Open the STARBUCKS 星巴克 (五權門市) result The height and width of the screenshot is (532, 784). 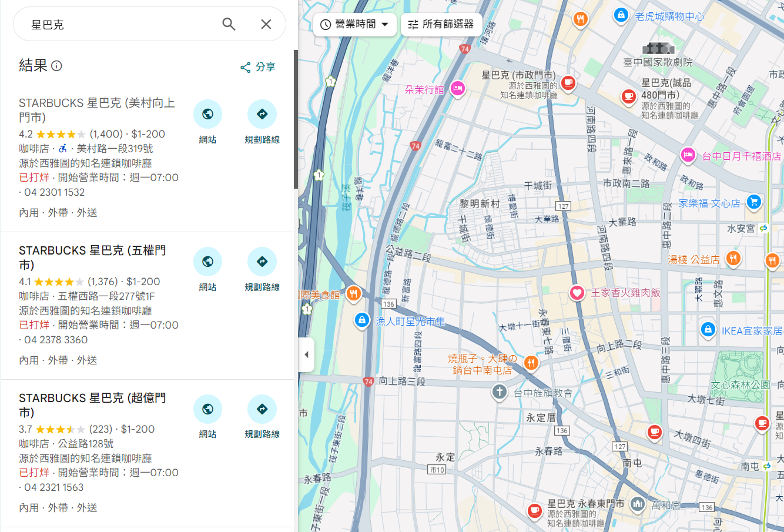pos(93,257)
